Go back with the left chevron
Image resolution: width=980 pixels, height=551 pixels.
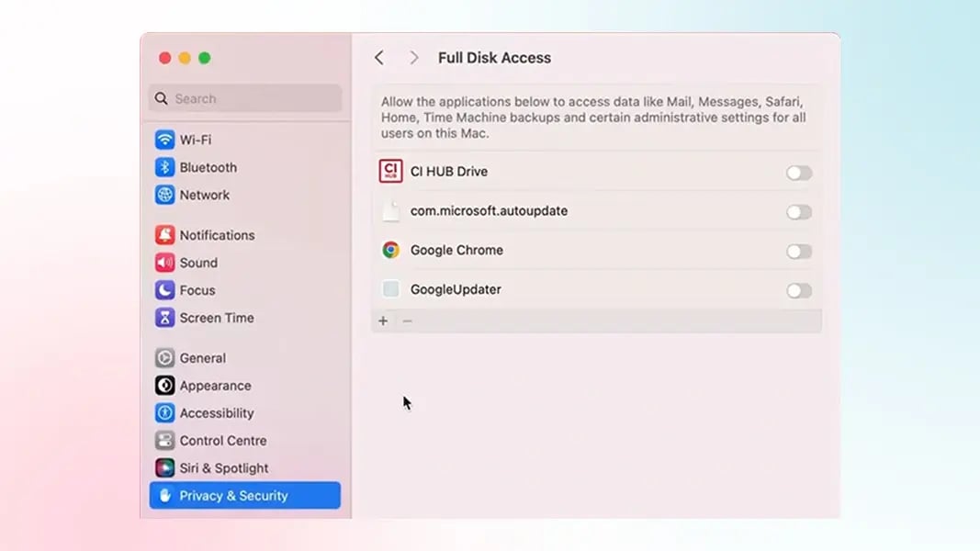[379, 58]
